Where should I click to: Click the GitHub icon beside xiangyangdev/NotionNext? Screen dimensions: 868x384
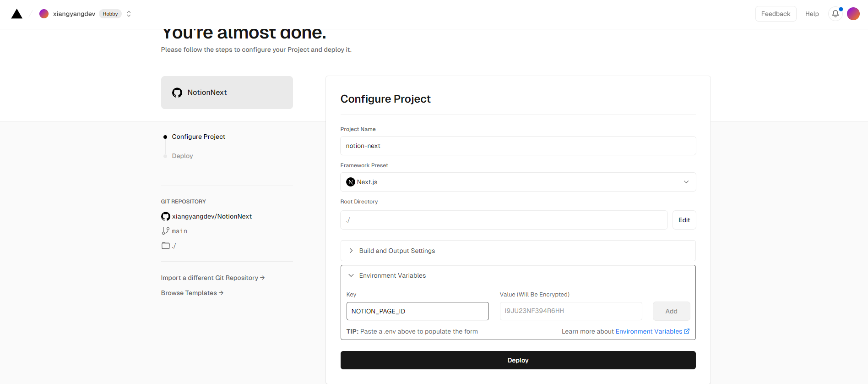(x=166, y=216)
